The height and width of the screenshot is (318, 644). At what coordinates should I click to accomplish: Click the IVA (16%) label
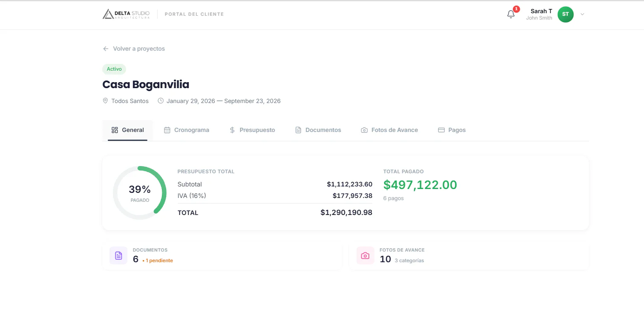pos(192,196)
